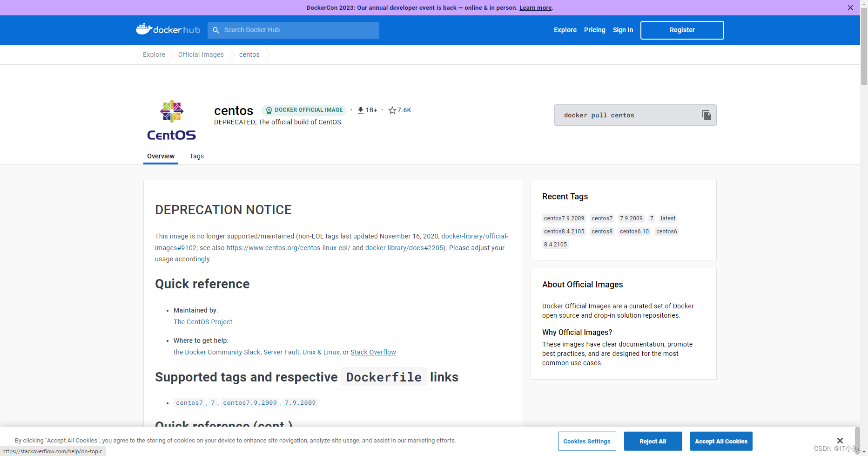Click Accept All Cookies
The width and height of the screenshot is (868, 456).
pyautogui.click(x=721, y=441)
